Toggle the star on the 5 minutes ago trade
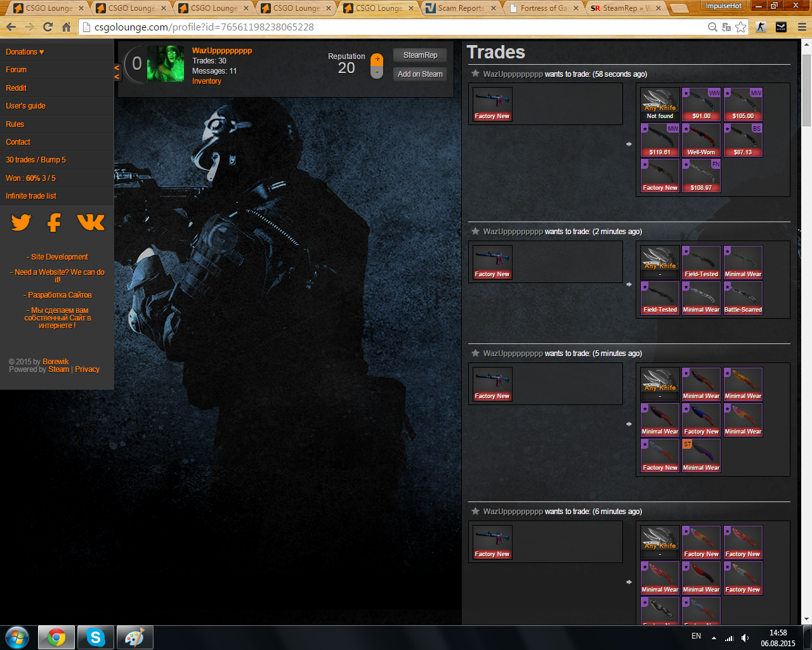Image resolution: width=812 pixels, height=650 pixels. [475, 353]
